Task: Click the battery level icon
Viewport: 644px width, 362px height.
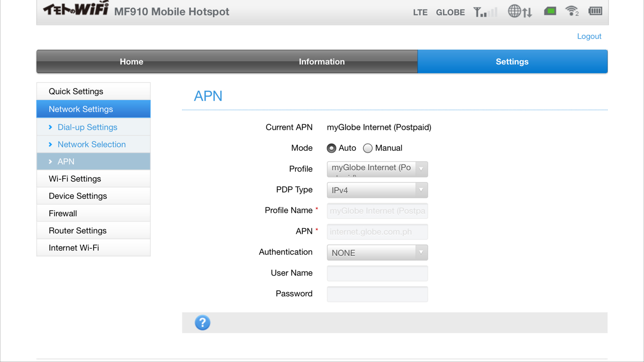Action: [595, 11]
